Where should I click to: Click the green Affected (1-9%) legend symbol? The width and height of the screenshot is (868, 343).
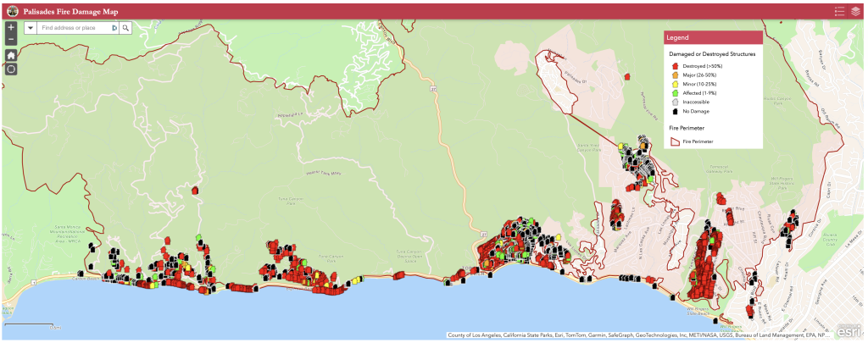pyautogui.click(x=676, y=93)
